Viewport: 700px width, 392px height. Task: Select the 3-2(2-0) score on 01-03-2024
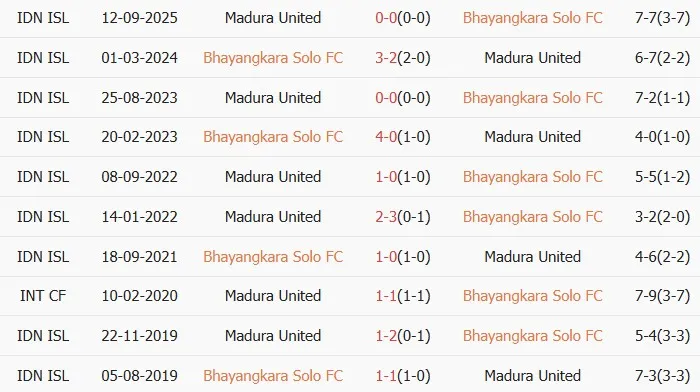[x=403, y=58]
